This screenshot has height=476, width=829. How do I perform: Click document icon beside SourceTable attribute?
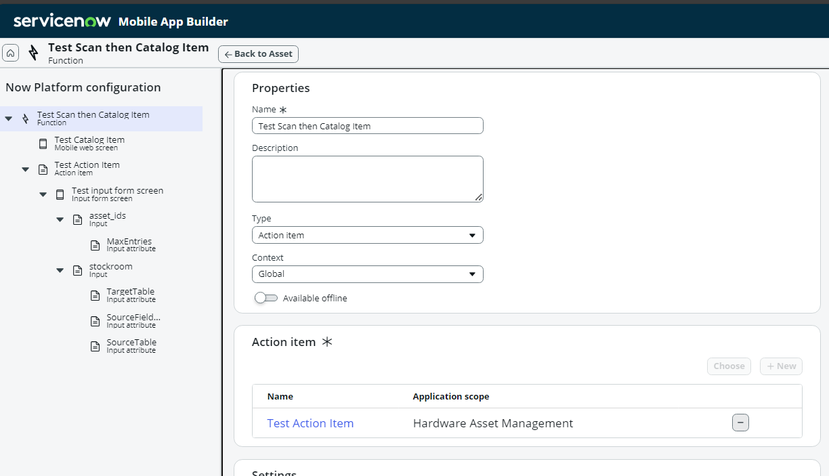[95, 346]
